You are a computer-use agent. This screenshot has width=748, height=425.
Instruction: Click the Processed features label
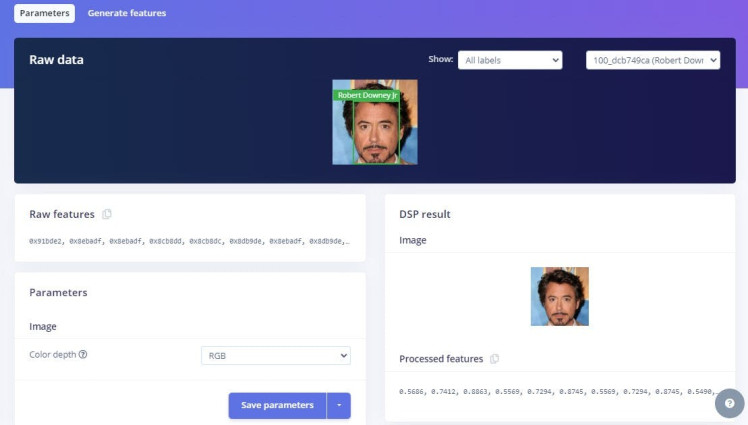pos(441,359)
